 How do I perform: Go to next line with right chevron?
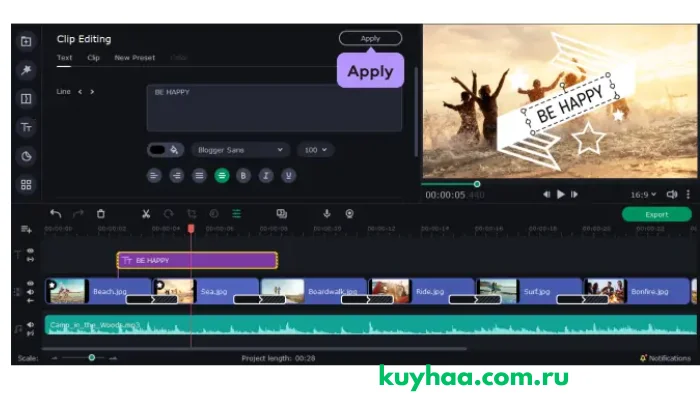(x=92, y=92)
